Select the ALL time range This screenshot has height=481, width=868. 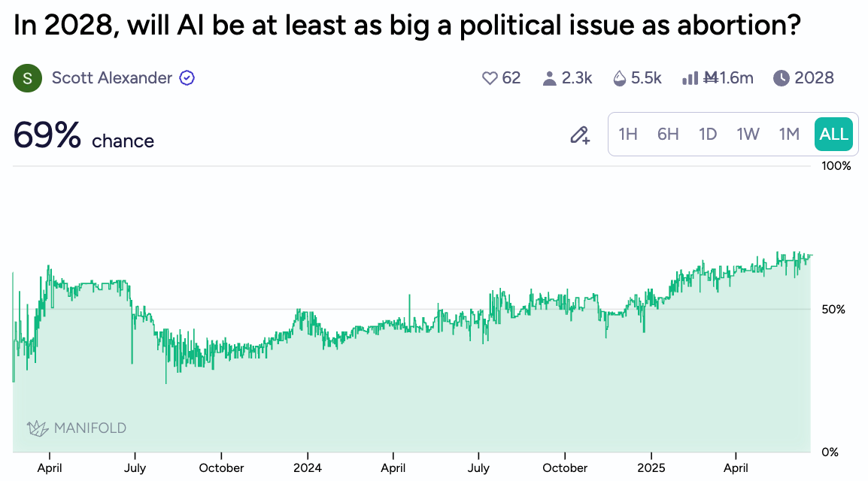[833, 135]
